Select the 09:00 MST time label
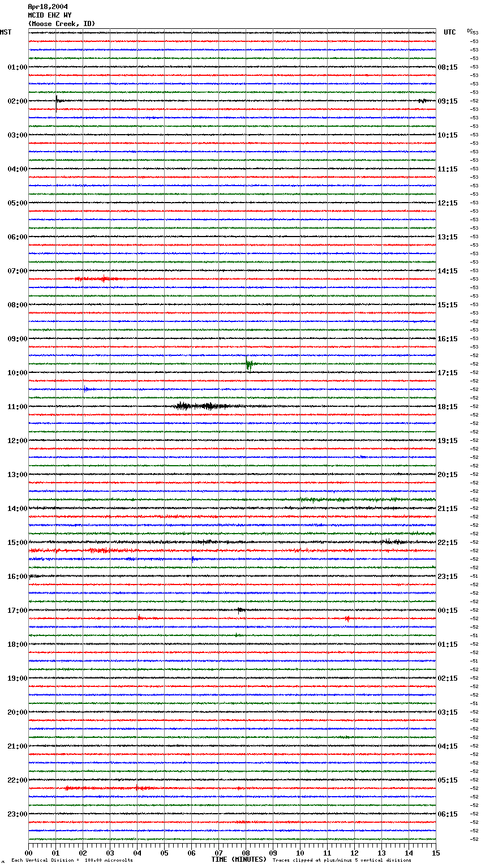This screenshot has height=868, width=481. [x=18, y=339]
